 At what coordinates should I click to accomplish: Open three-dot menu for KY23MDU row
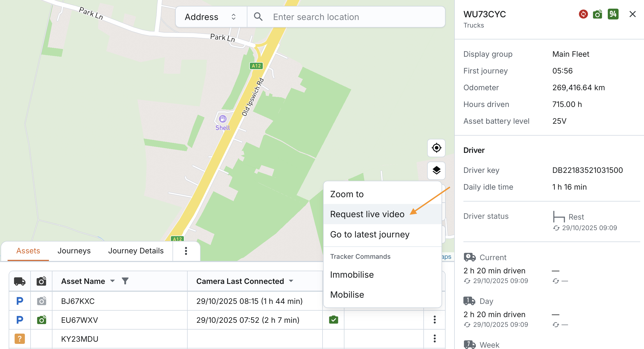[x=434, y=338]
